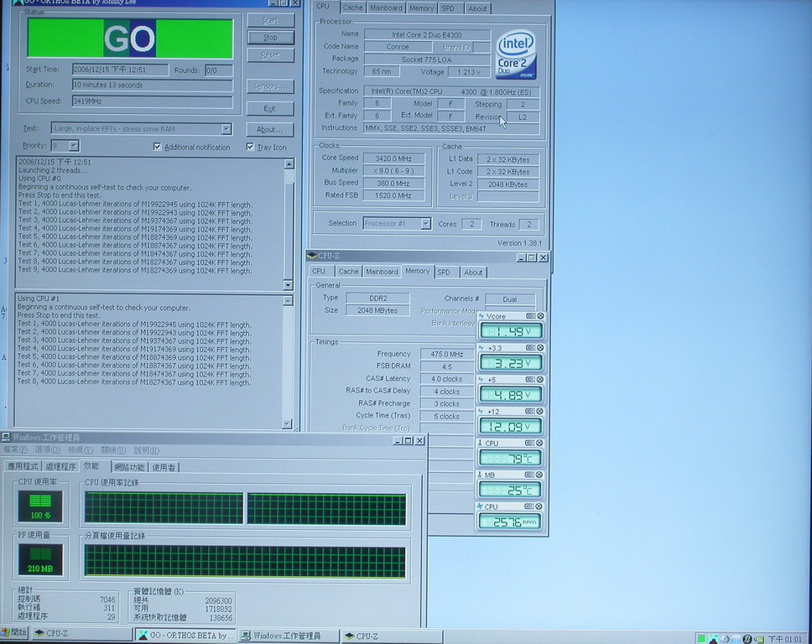Open settings icon on the CPU temperature widget

(530, 443)
